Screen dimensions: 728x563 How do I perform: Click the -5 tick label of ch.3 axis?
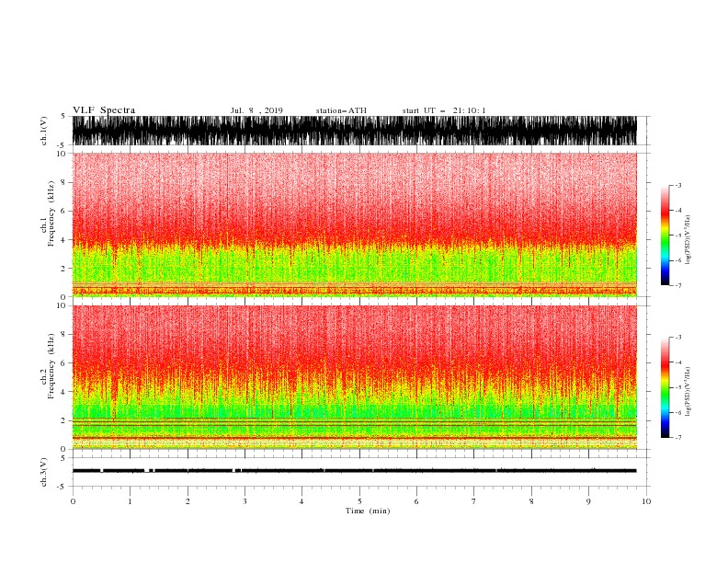[63, 487]
